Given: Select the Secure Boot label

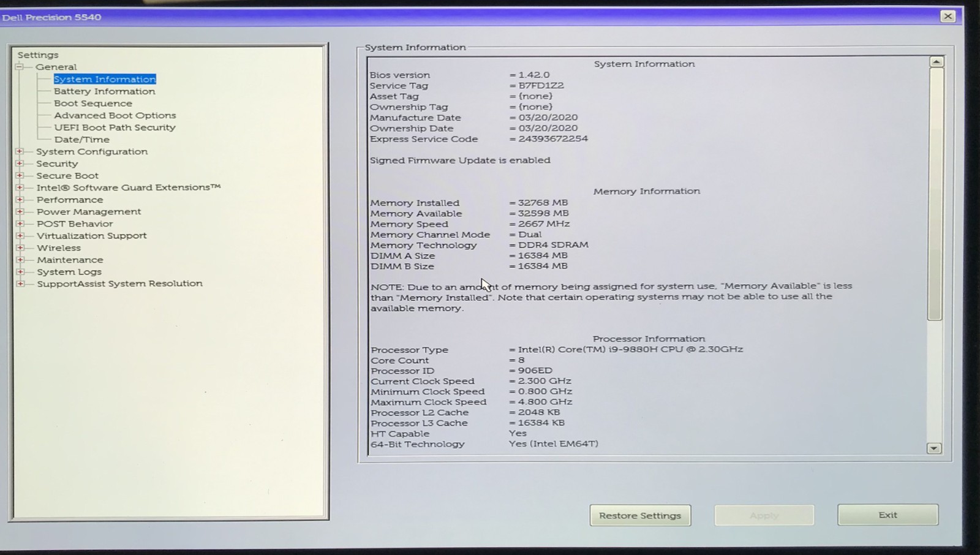Looking at the screenshot, I should pos(67,175).
